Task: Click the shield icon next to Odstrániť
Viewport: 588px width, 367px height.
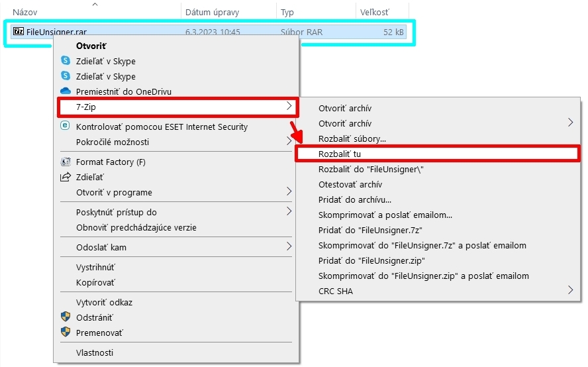Action: [x=66, y=317]
